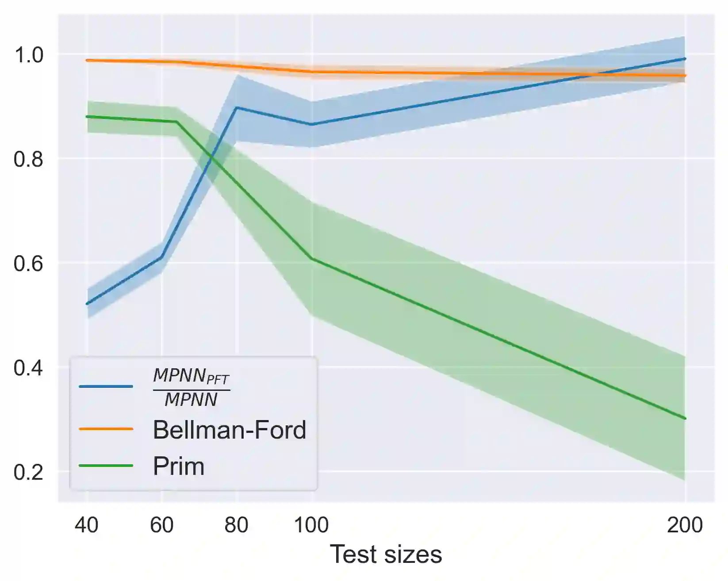Image resolution: width=728 pixels, height=581 pixels.
Task: Click the x-axis tick label 60
Action: pyautogui.click(x=161, y=525)
